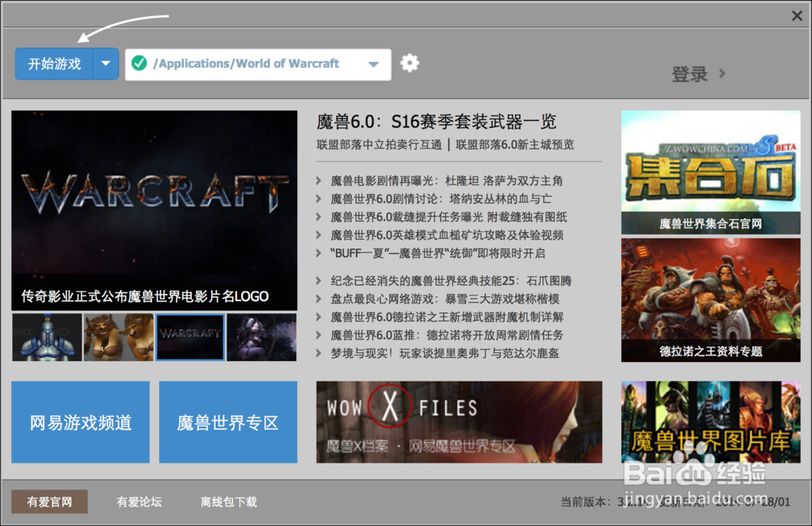This screenshot has width=812, height=526.
Task: Open news 魔兽世界6.0英雄模式血槌矿坑攻略
Action: click(x=447, y=235)
